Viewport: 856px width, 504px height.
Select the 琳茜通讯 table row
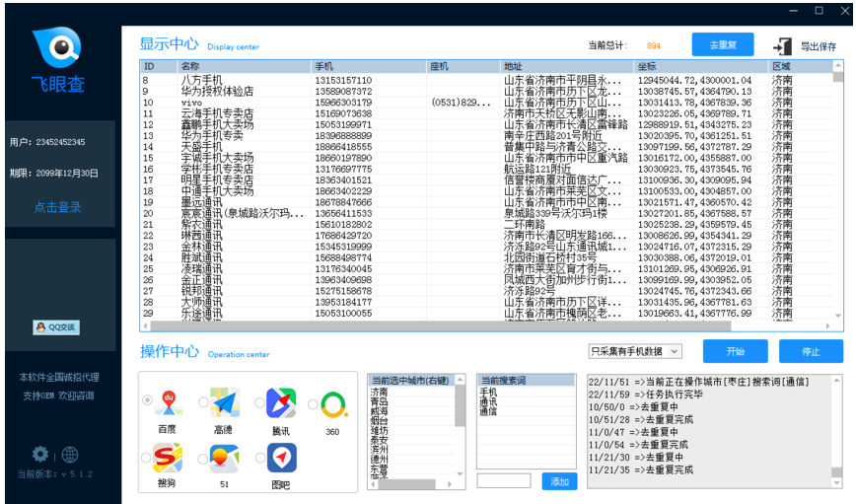tap(486, 236)
